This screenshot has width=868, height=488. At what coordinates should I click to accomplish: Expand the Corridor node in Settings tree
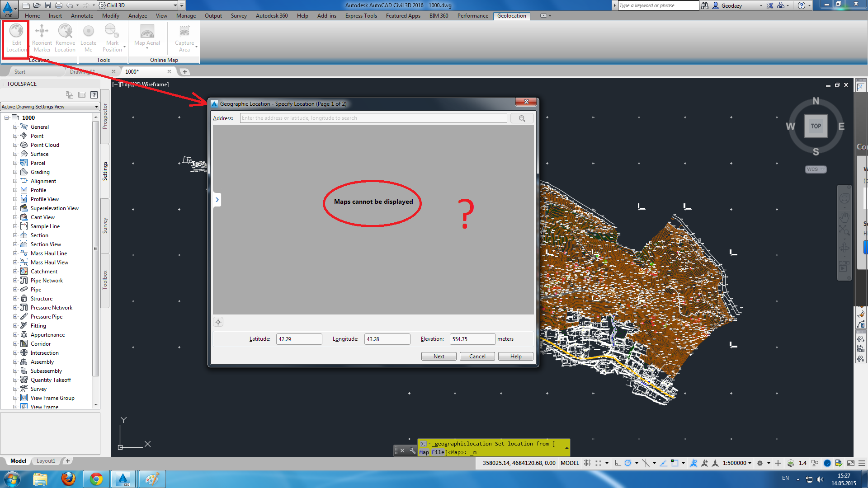point(15,344)
